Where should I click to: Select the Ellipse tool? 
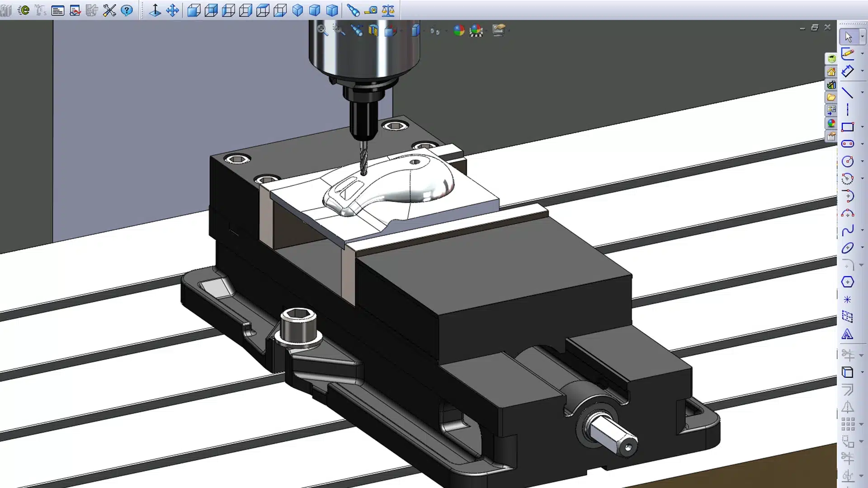pyautogui.click(x=848, y=248)
